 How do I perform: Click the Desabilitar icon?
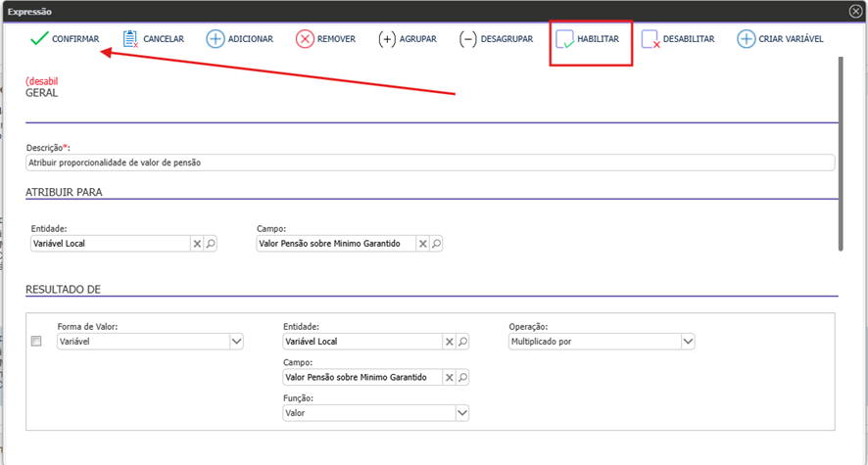[651, 39]
